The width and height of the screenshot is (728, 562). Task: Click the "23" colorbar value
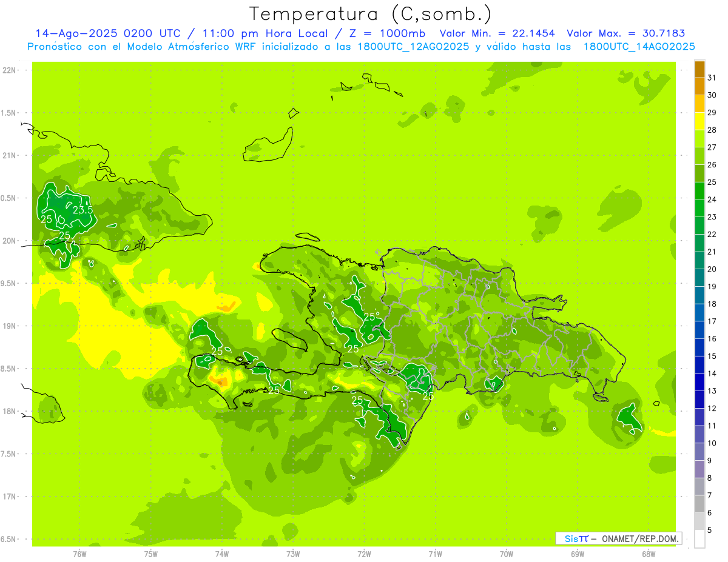coord(712,217)
